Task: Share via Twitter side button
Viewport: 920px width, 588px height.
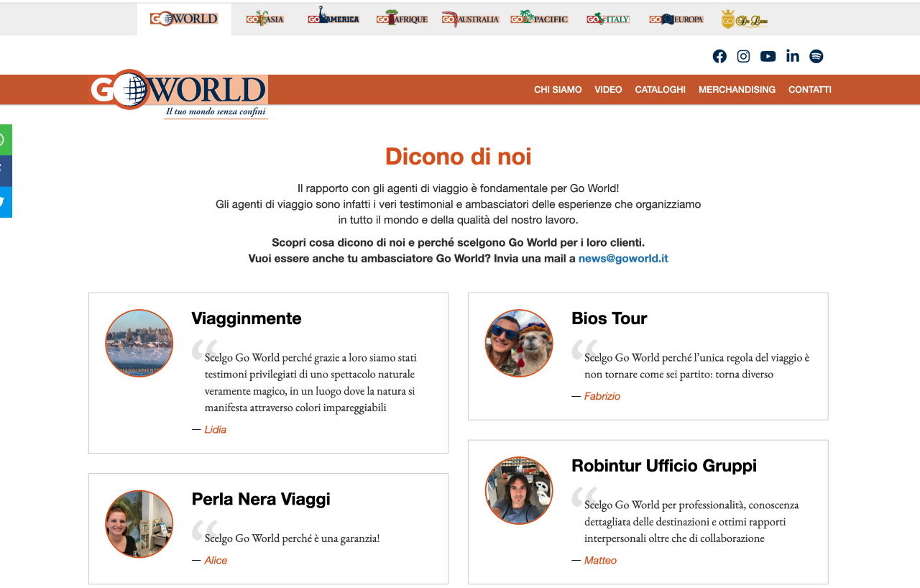Action: [x=5, y=202]
